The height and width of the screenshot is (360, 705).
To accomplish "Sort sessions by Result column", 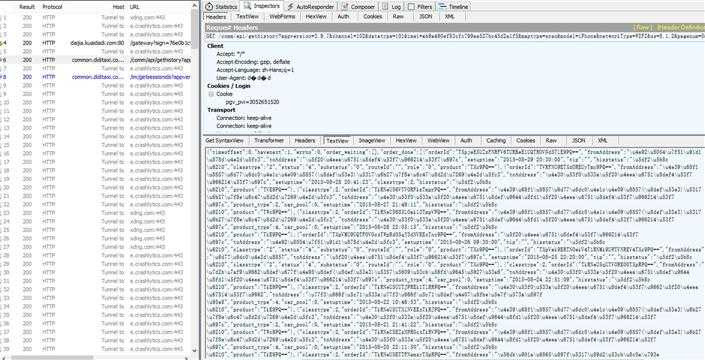I will tap(27, 7).
